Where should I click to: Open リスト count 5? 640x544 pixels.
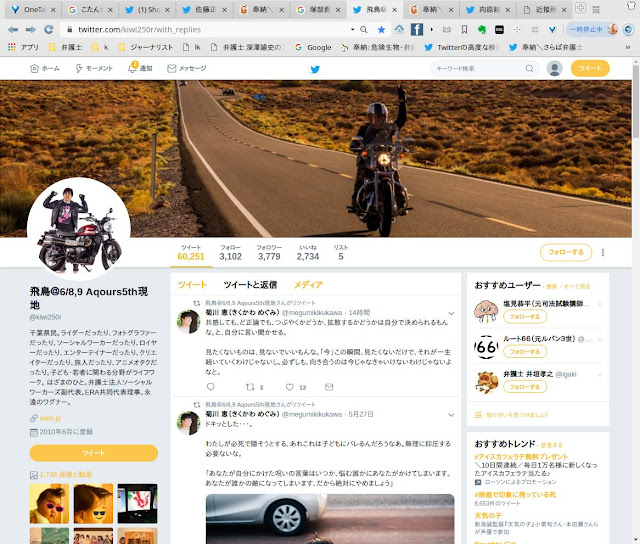click(x=341, y=253)
